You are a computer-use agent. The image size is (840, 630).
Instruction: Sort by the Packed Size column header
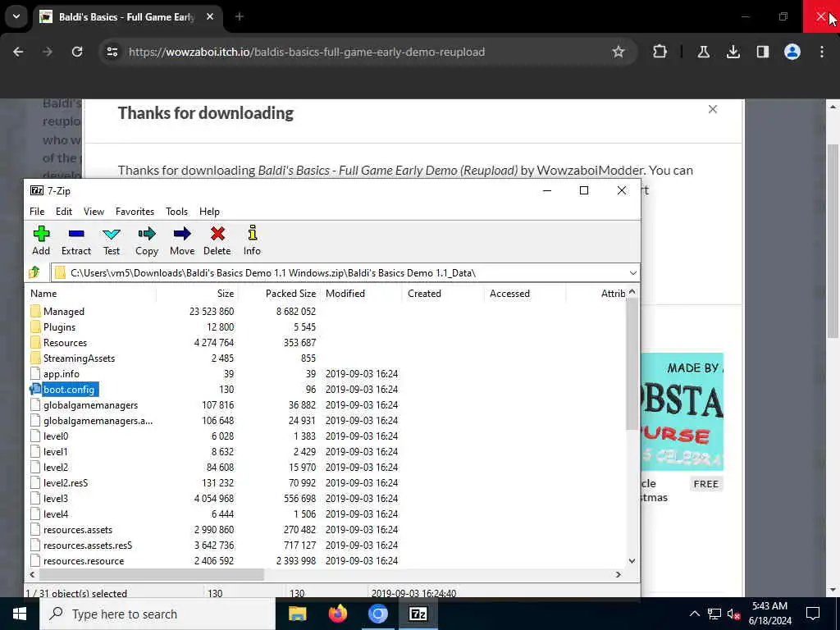click(279, 294)
